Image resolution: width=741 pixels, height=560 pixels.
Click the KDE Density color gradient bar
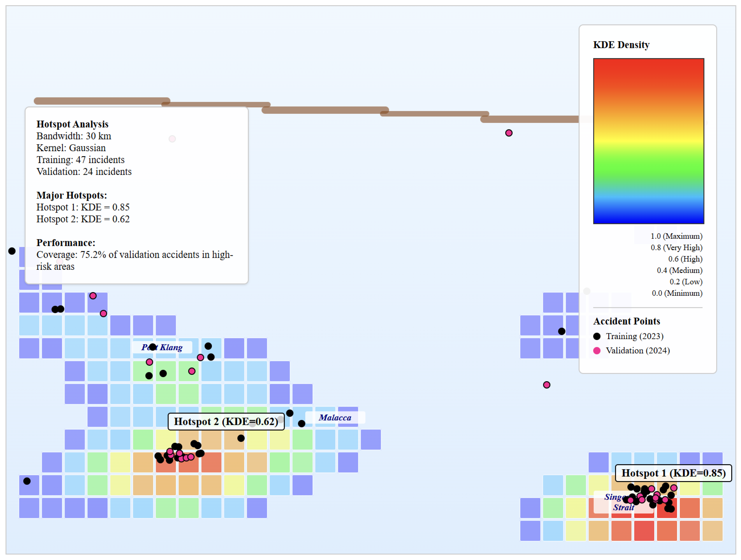click(x=648, y=141)
